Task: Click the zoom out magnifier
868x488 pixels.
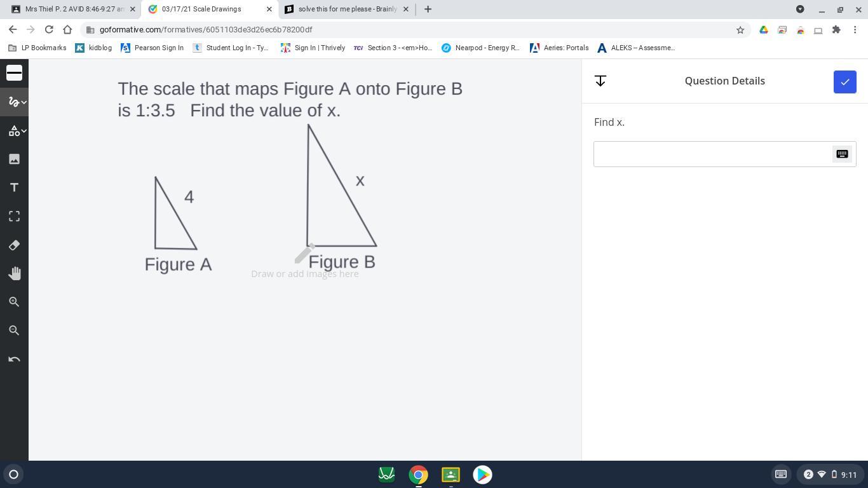Action: point(14,330)
